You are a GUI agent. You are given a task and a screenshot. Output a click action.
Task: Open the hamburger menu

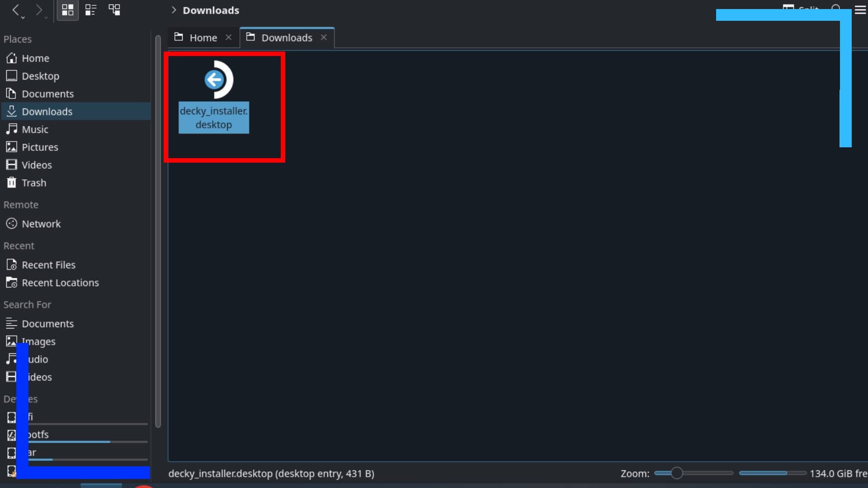tap(860, 10)
